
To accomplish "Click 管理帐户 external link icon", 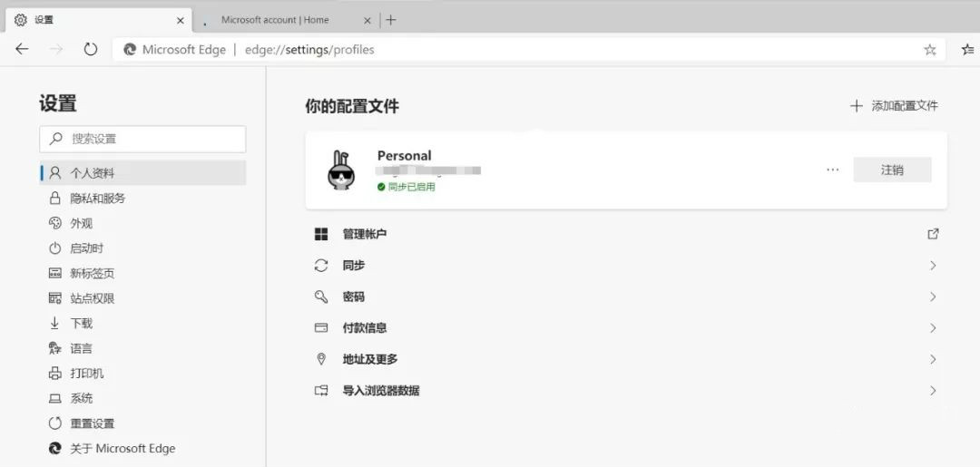I will [x=933, y=234].
